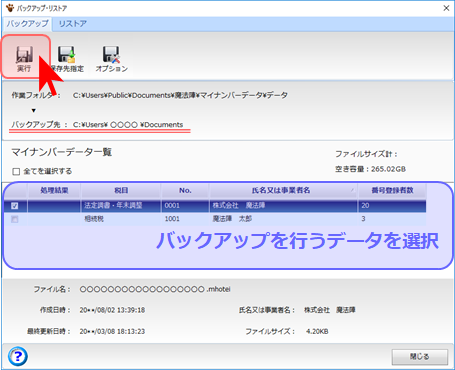455x370 pixels.
Task: Click the ファイルサイズ計 label
Action: 366,154
